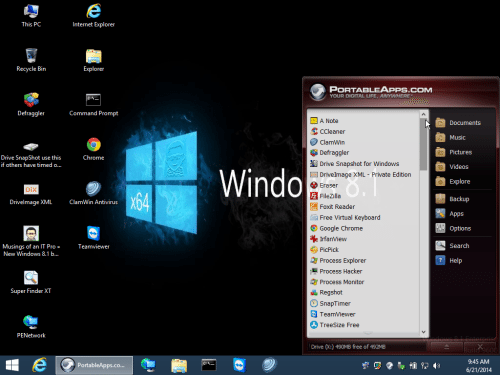This screenshot has height=375, width=500.
Task: Click the volume icon in system tray
Action: point(436,366)
